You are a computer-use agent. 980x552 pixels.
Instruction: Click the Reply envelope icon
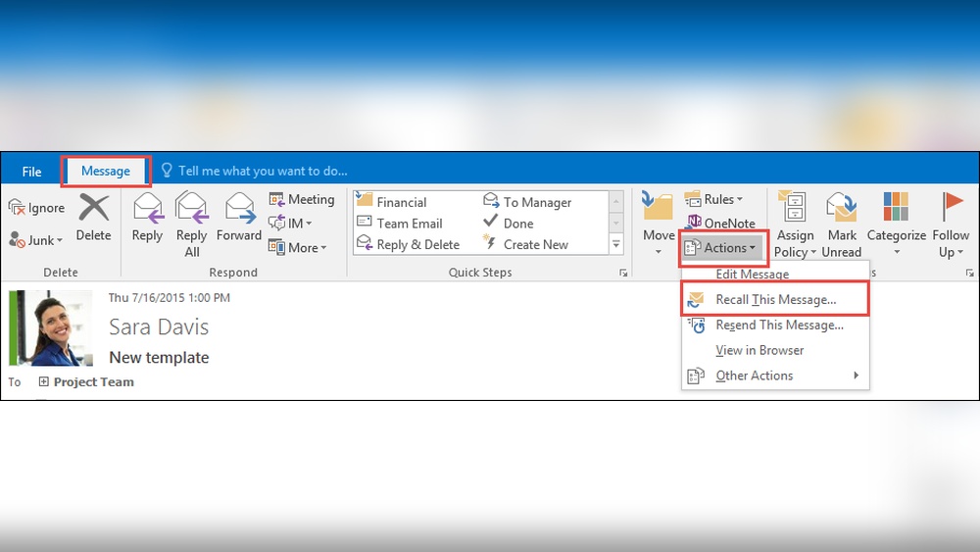(x=147, y=208)
